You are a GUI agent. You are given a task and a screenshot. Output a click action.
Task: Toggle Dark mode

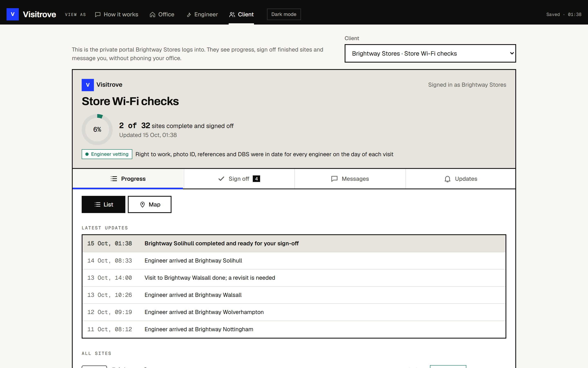[x=284, y=14]
